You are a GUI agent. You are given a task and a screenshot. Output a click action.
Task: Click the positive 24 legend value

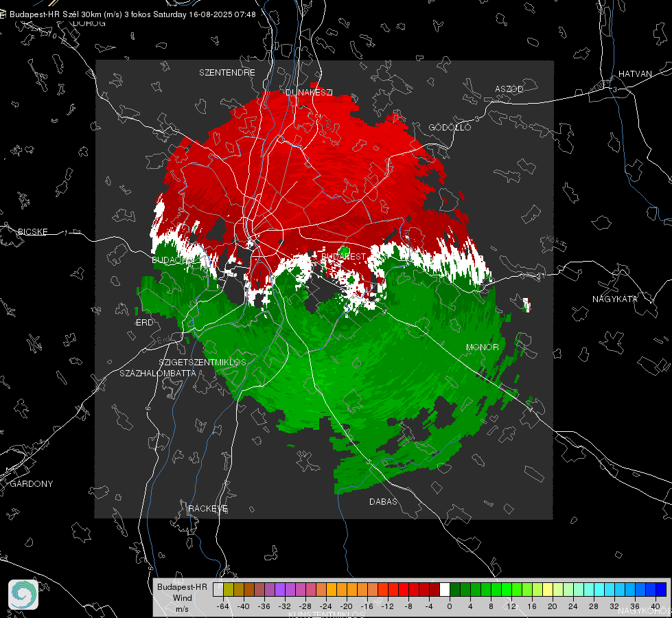click(x=573, y=606)
